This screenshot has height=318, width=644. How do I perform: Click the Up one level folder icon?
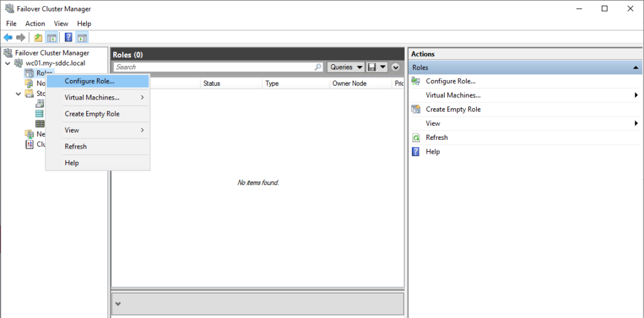pyautogui.click(x=38, y=37)
